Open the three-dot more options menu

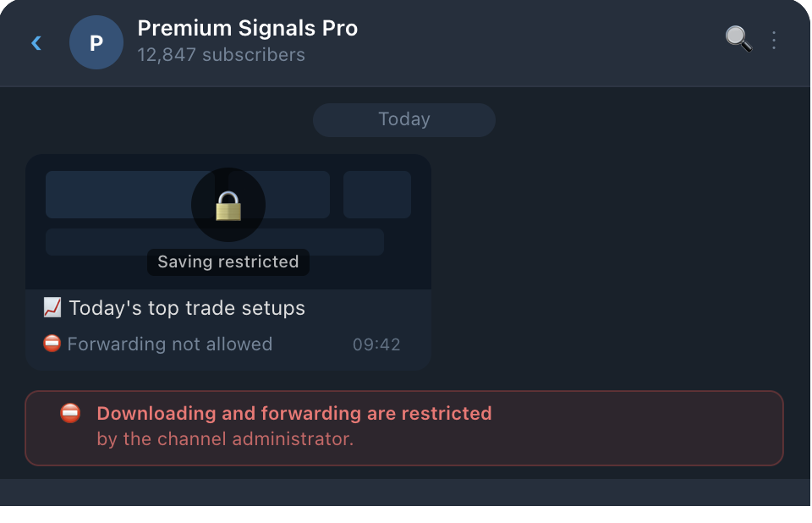[774, 41]
